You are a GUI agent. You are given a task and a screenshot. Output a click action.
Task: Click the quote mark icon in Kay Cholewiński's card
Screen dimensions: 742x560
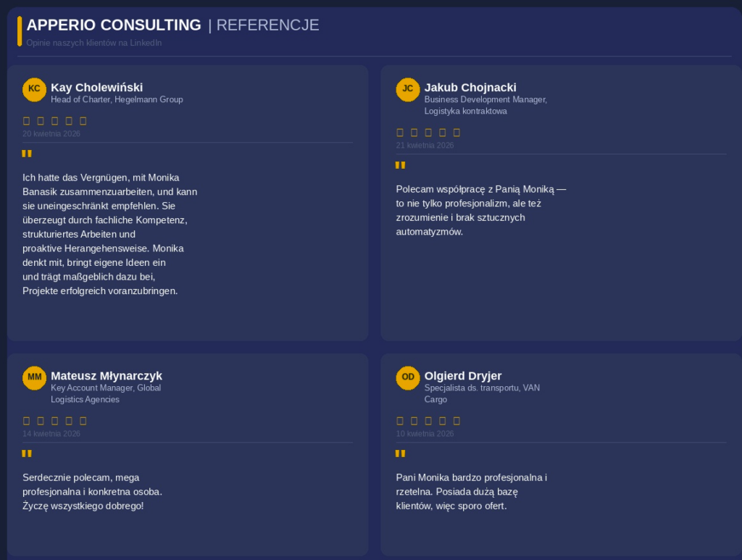pos(27,154)
